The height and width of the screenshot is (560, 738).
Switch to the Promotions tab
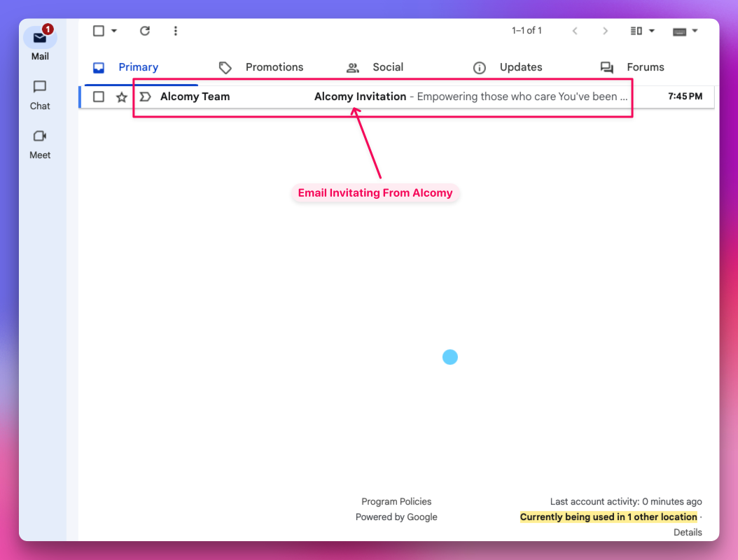pyautogui.click(x=274, y=67)
